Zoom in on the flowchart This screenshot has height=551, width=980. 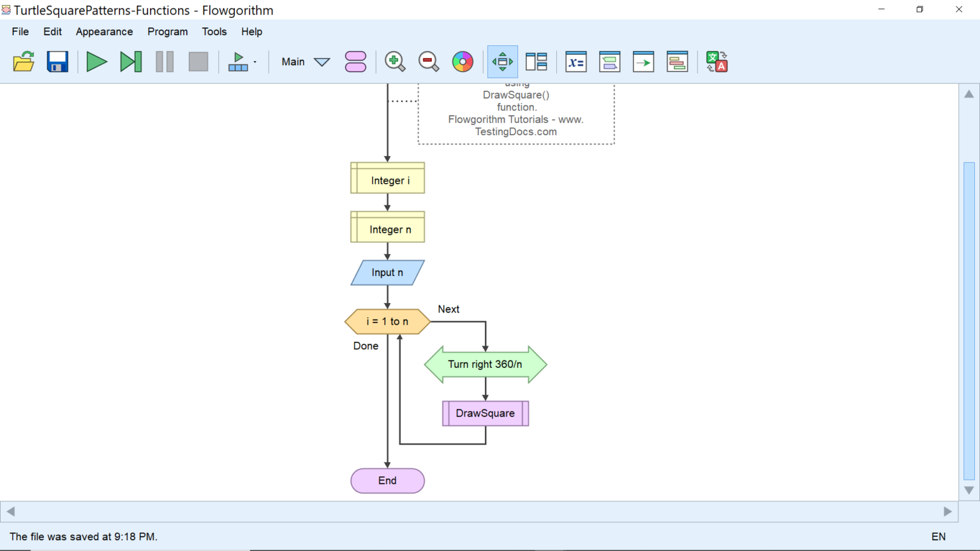pyautogui.click(x=395, y=62)
